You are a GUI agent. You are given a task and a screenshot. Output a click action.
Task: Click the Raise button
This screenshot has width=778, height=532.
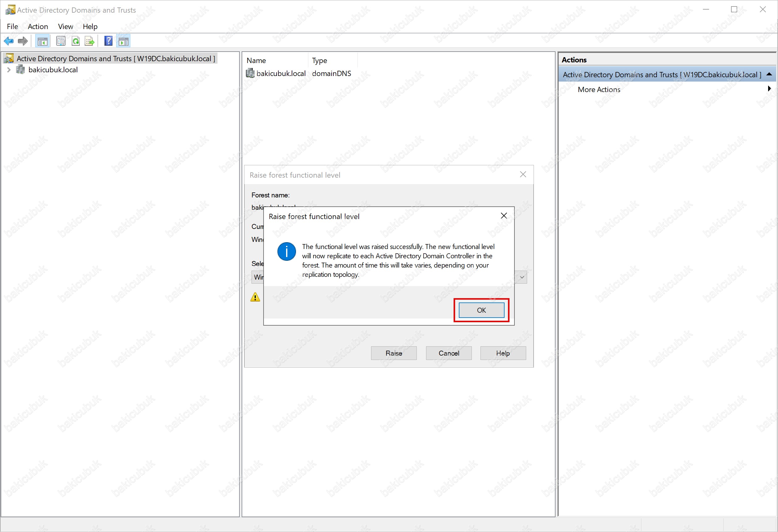click(394, 353)
